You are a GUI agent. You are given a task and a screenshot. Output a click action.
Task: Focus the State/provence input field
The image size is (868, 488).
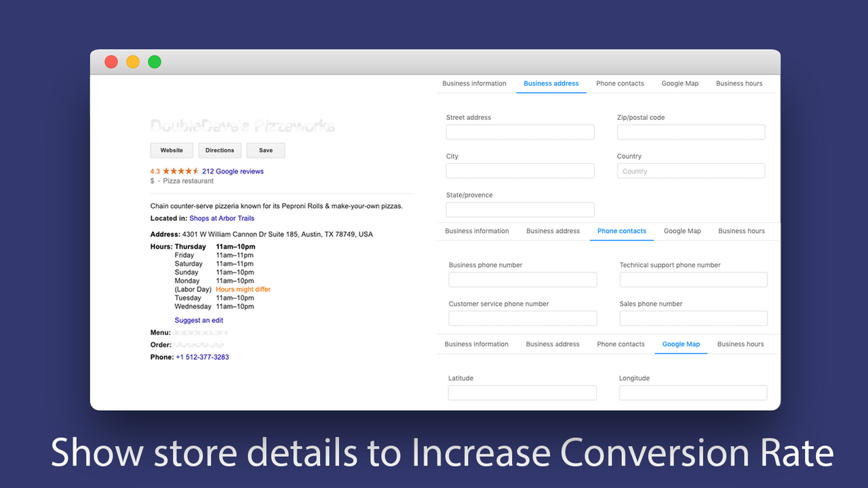click(520, 209)
